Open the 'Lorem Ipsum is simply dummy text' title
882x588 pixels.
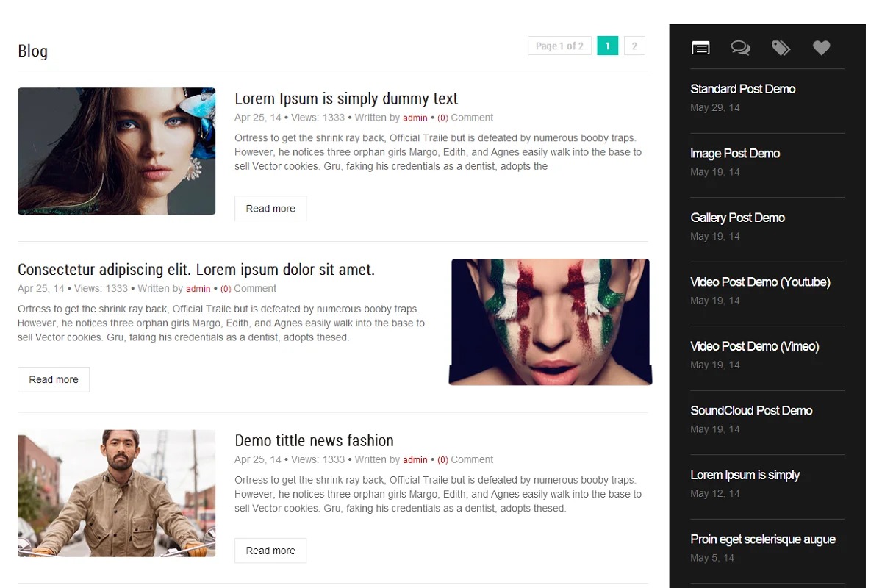[345, 98]
